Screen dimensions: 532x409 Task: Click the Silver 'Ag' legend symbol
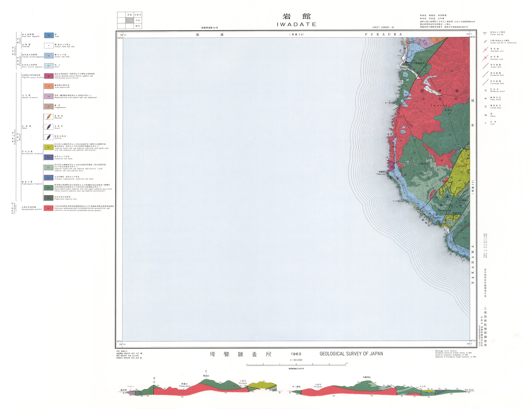(x=486, y=115)
